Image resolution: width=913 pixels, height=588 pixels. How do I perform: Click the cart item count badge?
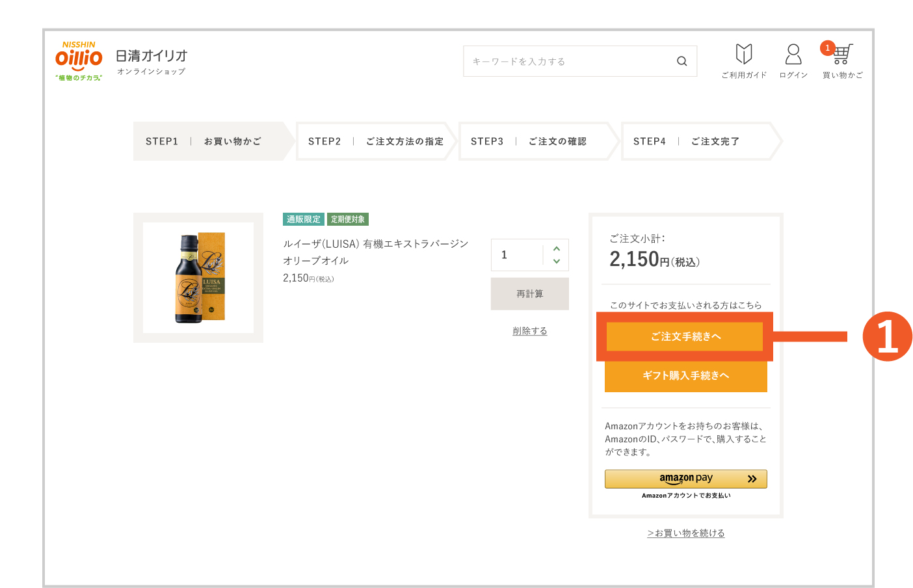point(827,47)
